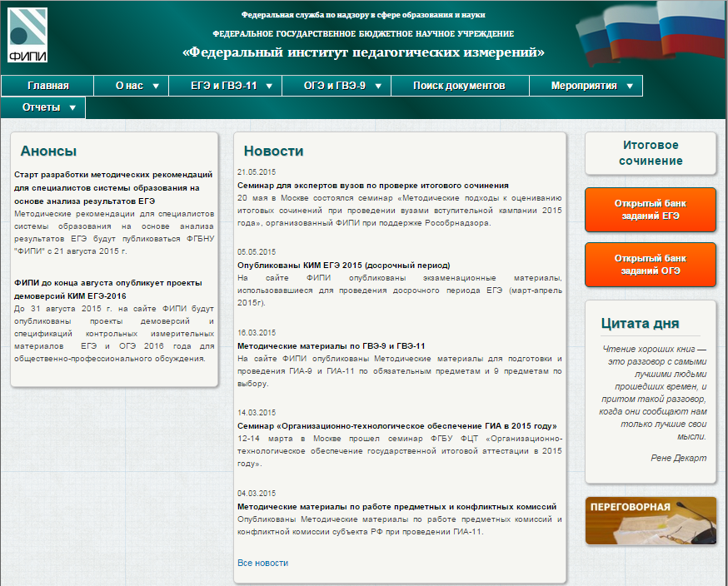Open announcement Старт разработки методических рекомендаций
This screenshot has height=586, width=728.
[x=113, y=188]
